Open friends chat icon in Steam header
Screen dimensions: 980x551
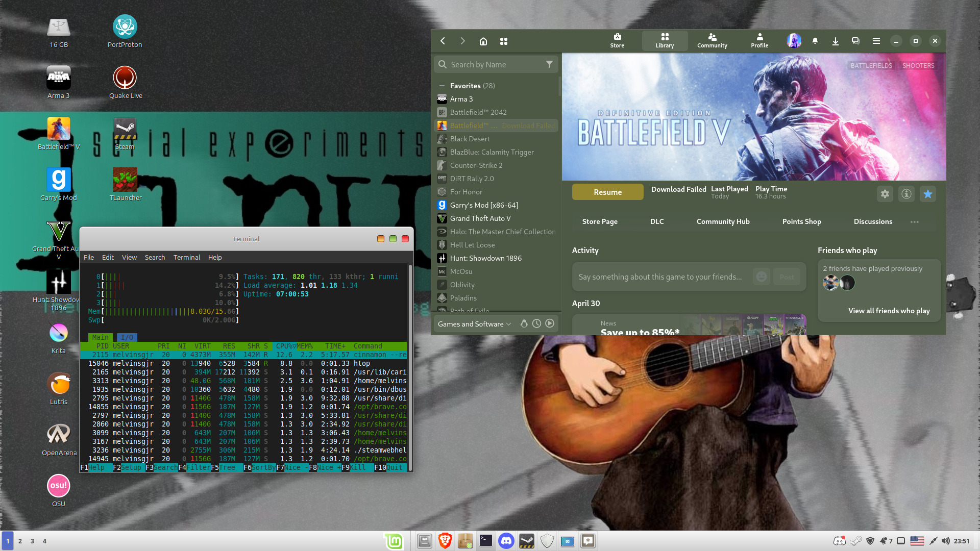[855, 41]
